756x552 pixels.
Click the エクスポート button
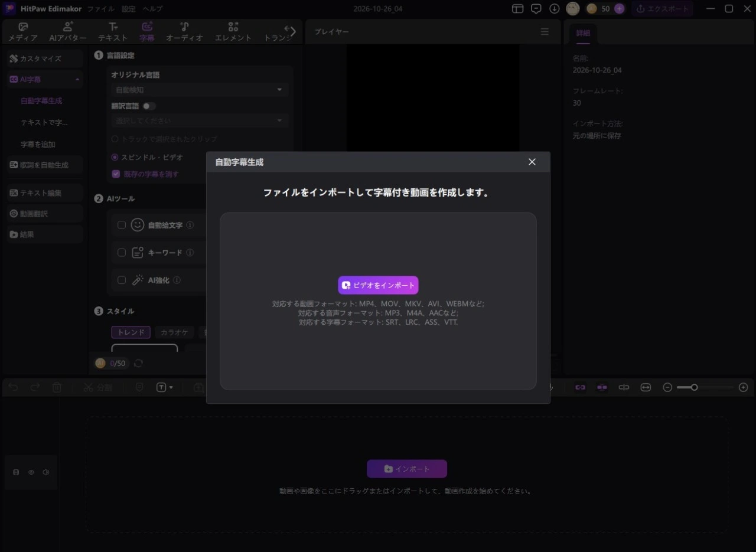(663, 9)
